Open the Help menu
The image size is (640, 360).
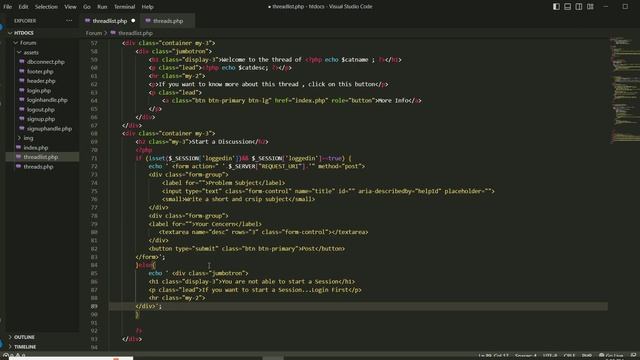click(147, 7)
